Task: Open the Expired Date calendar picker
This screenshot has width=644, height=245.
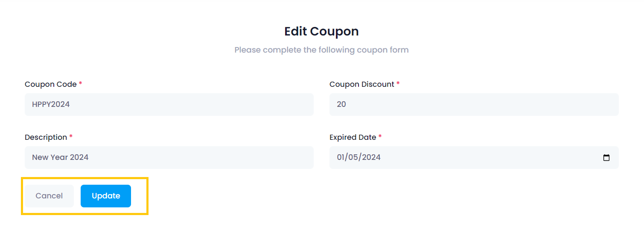Action: click(606, 158)
